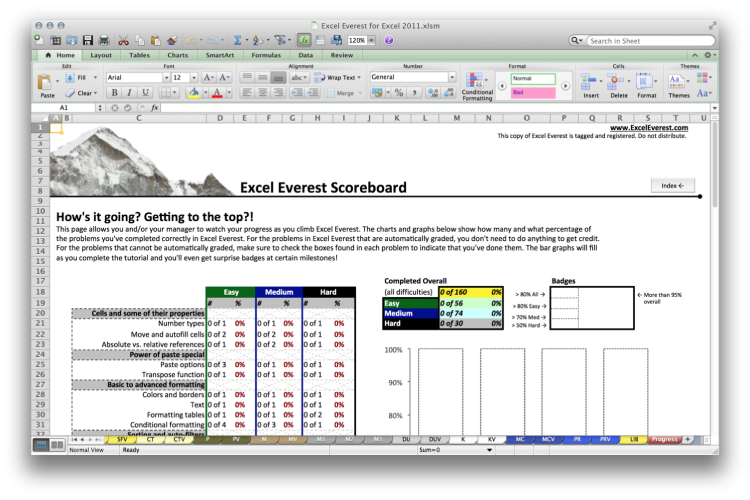Click the Format cells button
This screenshot has width=750, height=500.
pyautogui.click(x=646, y=85)
